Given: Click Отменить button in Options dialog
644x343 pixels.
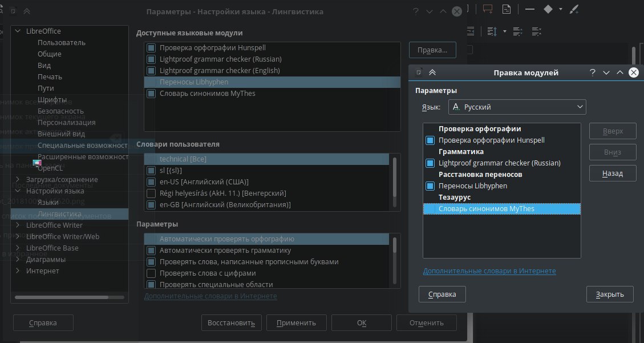Looking at the screenshot, I should point(426,323).
